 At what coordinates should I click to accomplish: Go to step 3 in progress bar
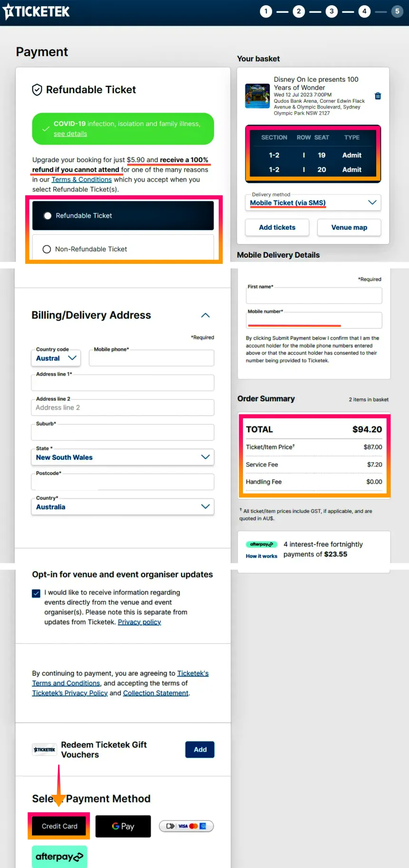coord(331,11)
